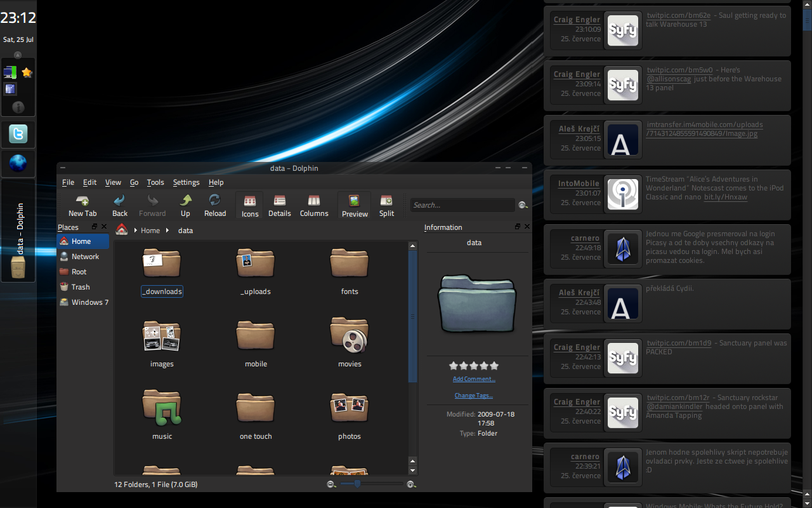The width and height of the screenshot is (812, 508).
Task: Open the Twitter plasmoid icon in panel
Action: coord(18,134)
